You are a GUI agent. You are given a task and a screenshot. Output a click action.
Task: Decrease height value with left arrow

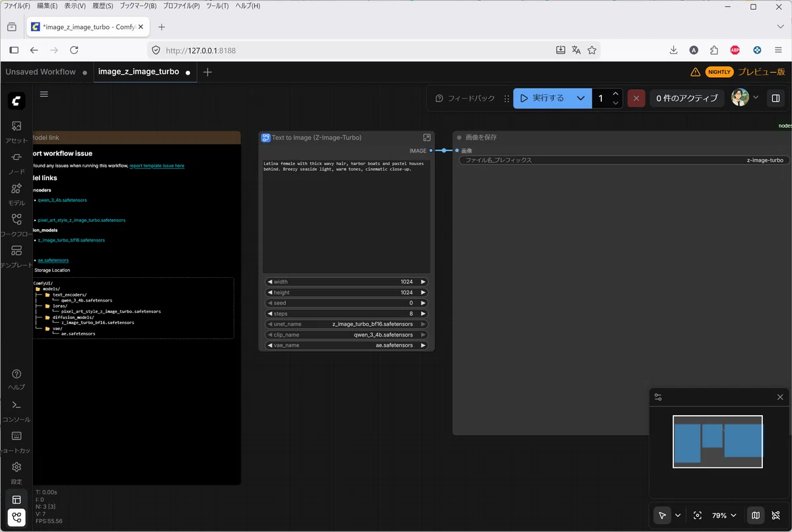click(270, 292)
